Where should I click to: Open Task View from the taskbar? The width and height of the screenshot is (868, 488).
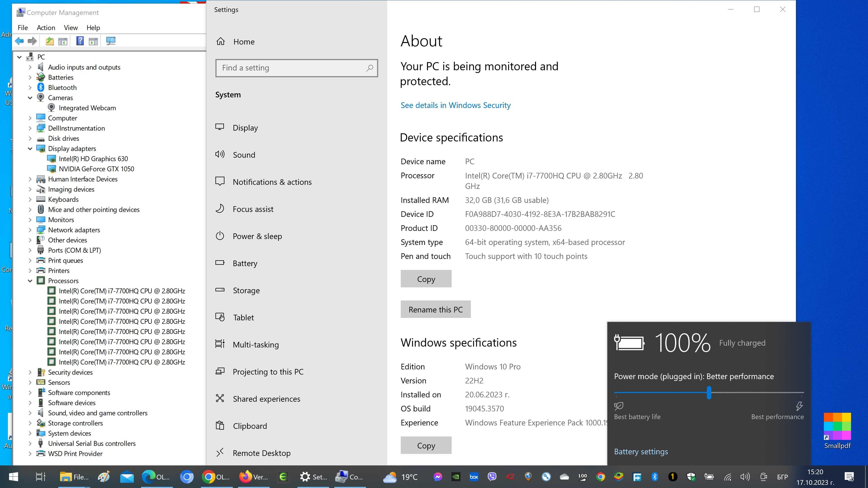[40, 476]
